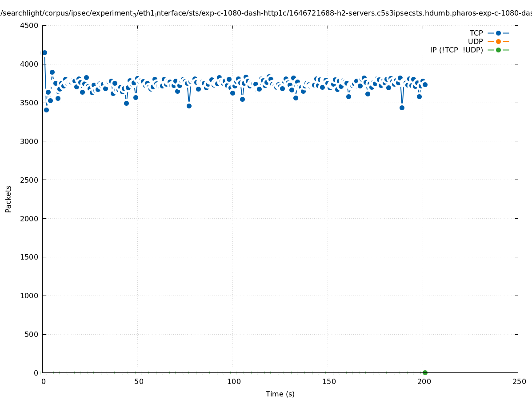Viewport: 532px width, 400px height.
Task: Click the chart title file path text
Action: pyautogui.click(x=266, y=13)
